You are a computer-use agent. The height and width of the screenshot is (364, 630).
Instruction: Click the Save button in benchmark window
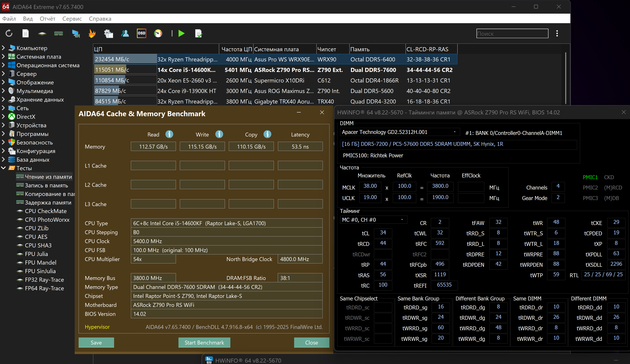[x=96, y=343]
